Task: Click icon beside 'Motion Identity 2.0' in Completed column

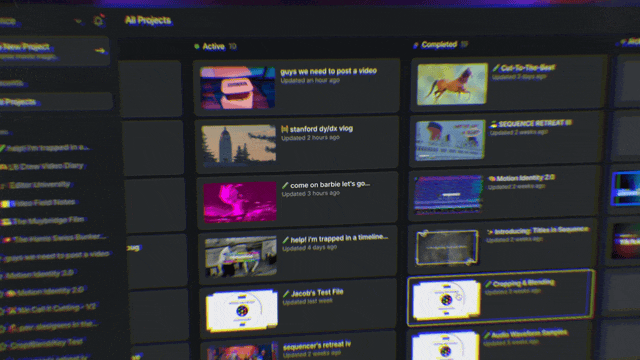Action: tap(492, 178)
